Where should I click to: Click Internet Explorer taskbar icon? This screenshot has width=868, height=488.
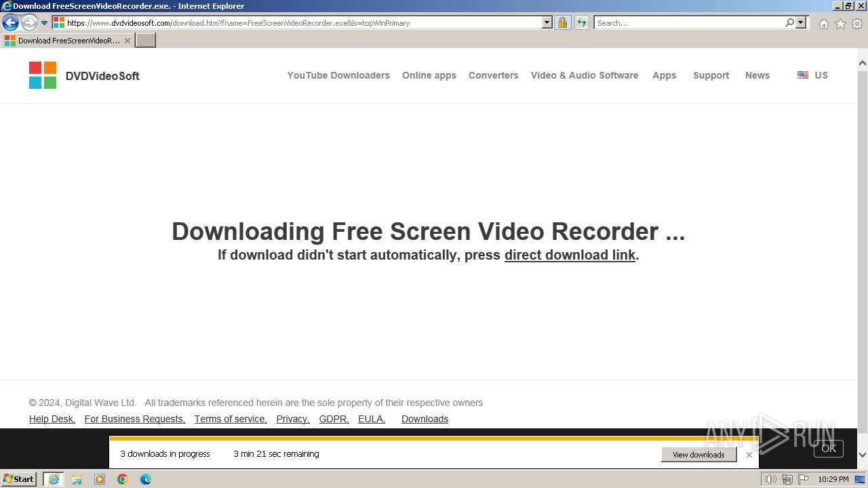[54, 479]
